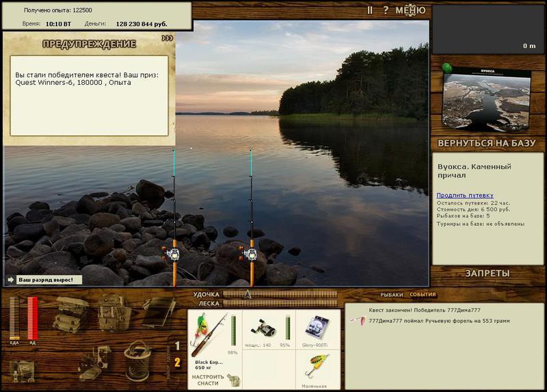Open the МЕНЮ menu
Image resolution: width=547 pixels, height=392 pixels.
[410, 10]
